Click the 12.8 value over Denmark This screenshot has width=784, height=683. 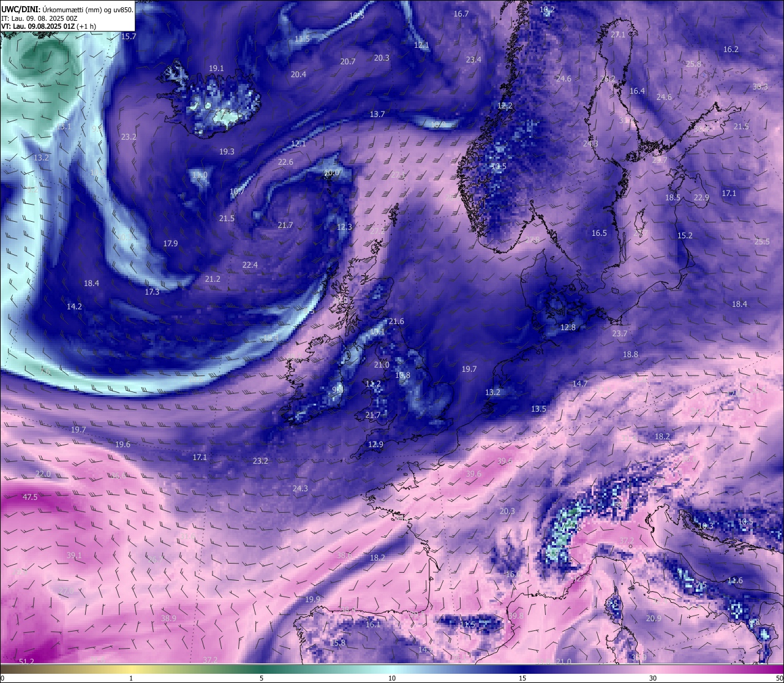tap(568, 327)
